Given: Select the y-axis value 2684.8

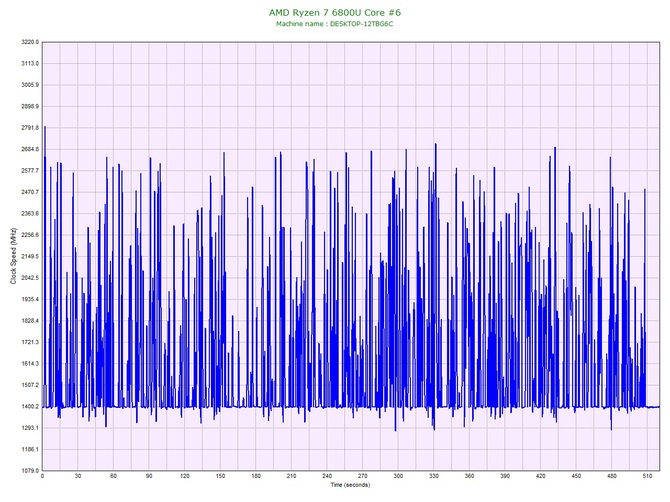Looking at the screenshot, I should pyautogui.click(x=30, y=149).
